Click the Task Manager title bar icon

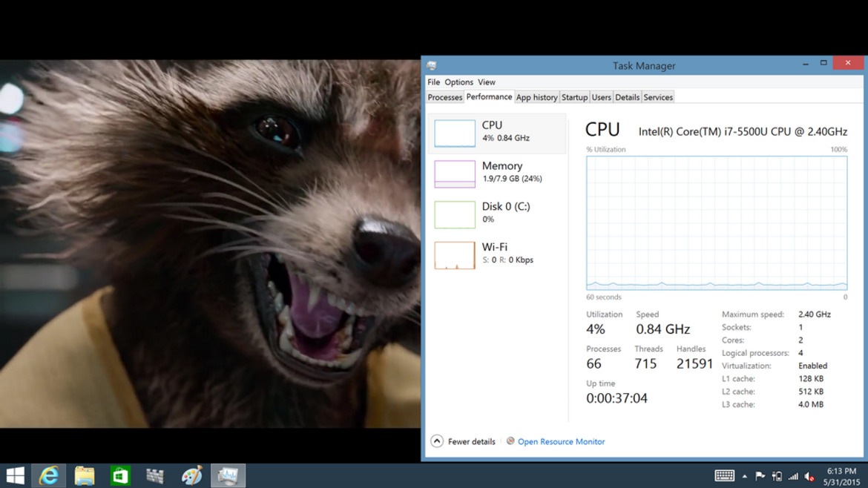tap(432, 65)
